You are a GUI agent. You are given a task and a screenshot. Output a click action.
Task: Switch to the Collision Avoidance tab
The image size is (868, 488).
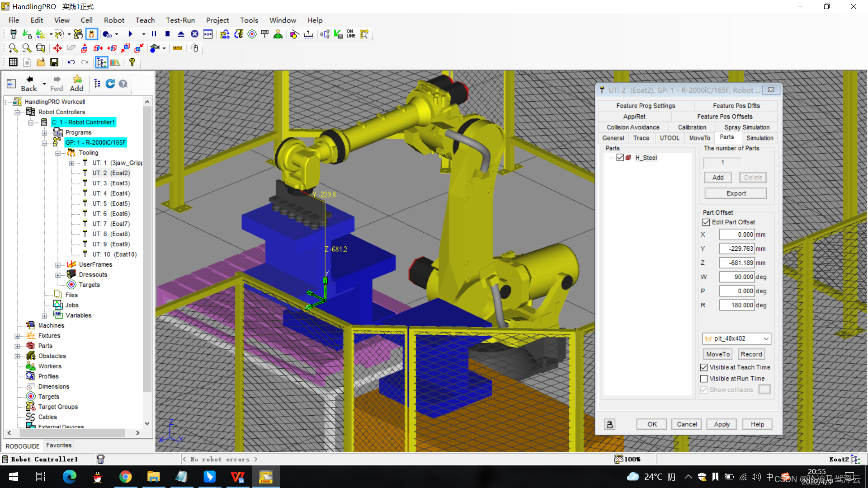pyautogui.click(x=633, y=127)
